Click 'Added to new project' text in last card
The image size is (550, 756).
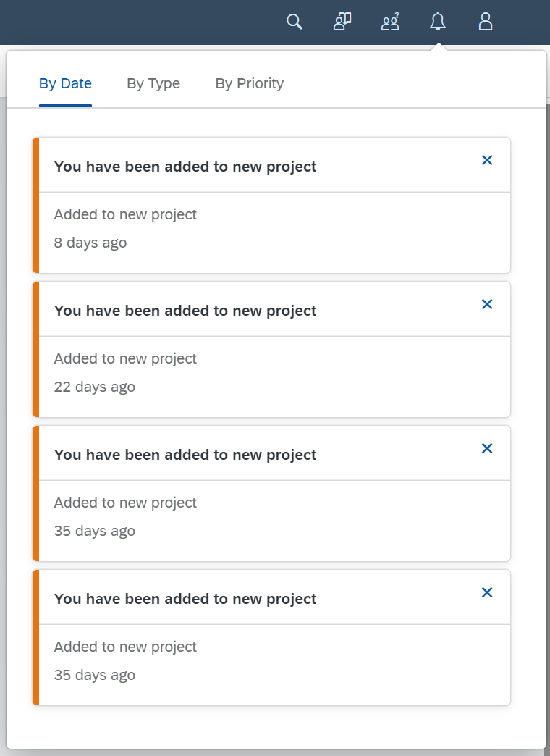[125, 647]
